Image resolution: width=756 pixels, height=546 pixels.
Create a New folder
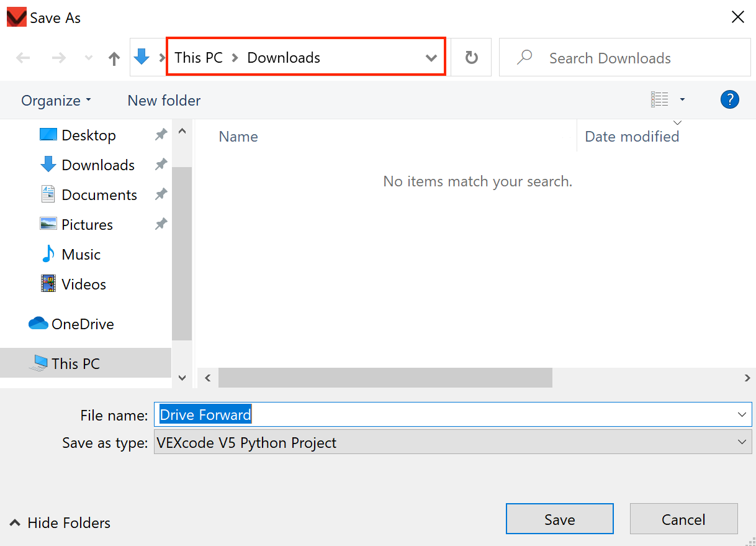(x=164, y=100)
